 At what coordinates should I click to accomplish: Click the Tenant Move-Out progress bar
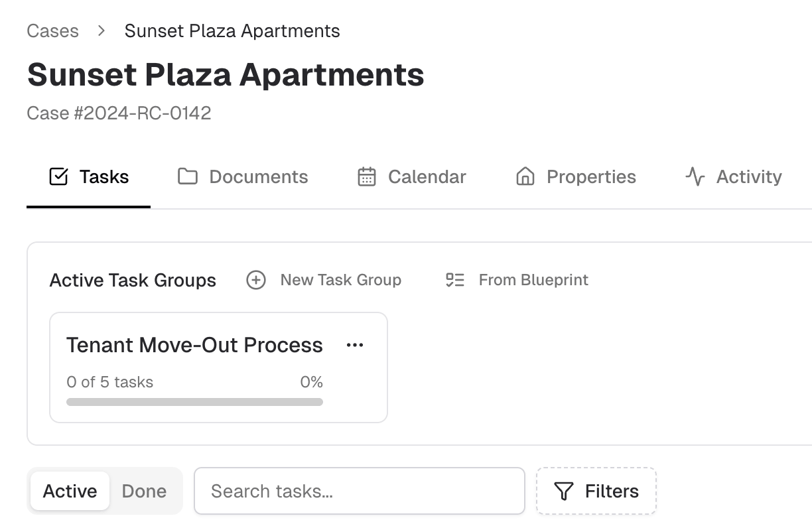point(194,402)
